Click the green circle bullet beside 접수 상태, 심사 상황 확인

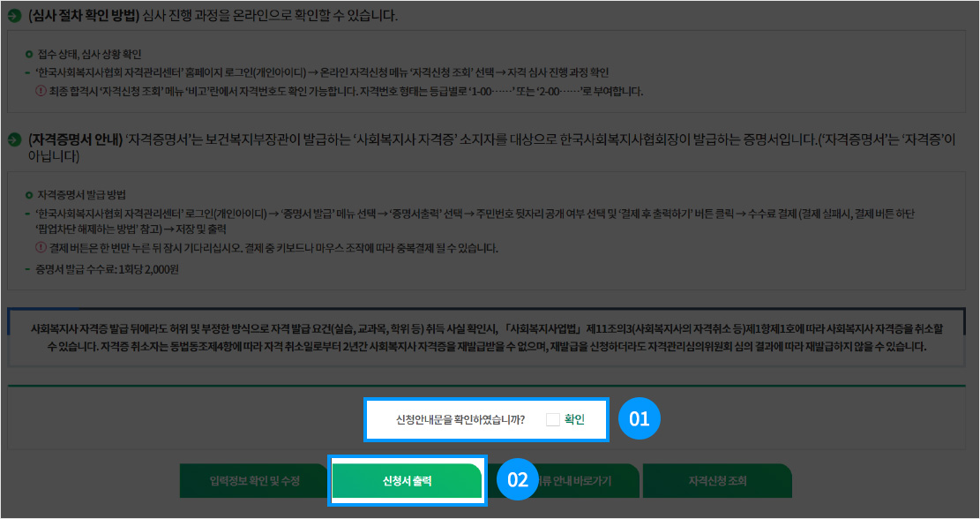(29, 55)
